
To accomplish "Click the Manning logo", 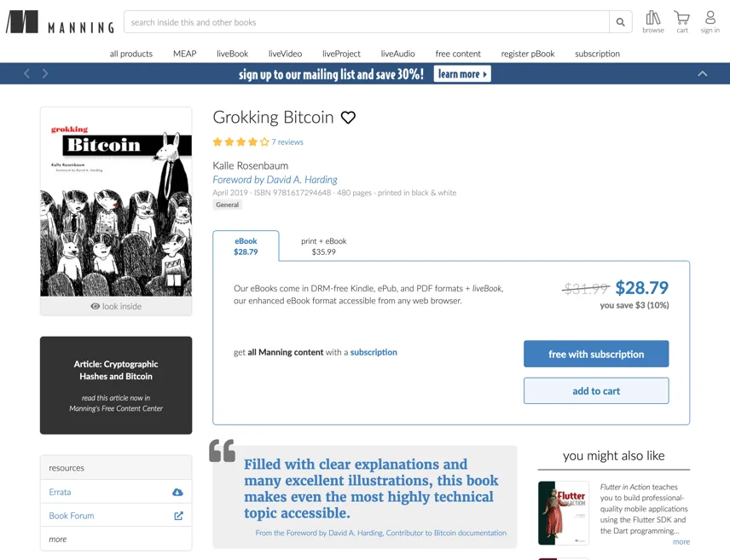I will [x=60, y=22].
